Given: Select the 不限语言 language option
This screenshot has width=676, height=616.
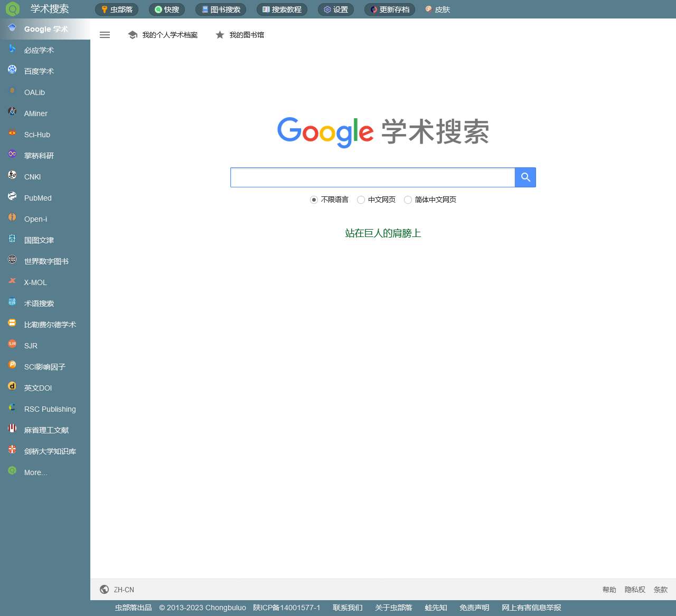Looking at the screenshot, I should pos(314,200).
